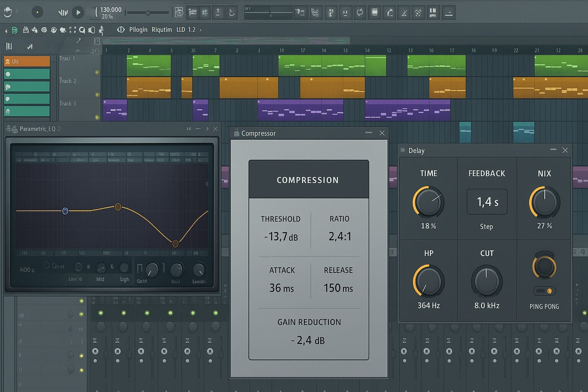Viewport: 588px width, 392px height.
Task: Click the RATIO value 2,4:1 in Compressor
Action: point(340,237)
